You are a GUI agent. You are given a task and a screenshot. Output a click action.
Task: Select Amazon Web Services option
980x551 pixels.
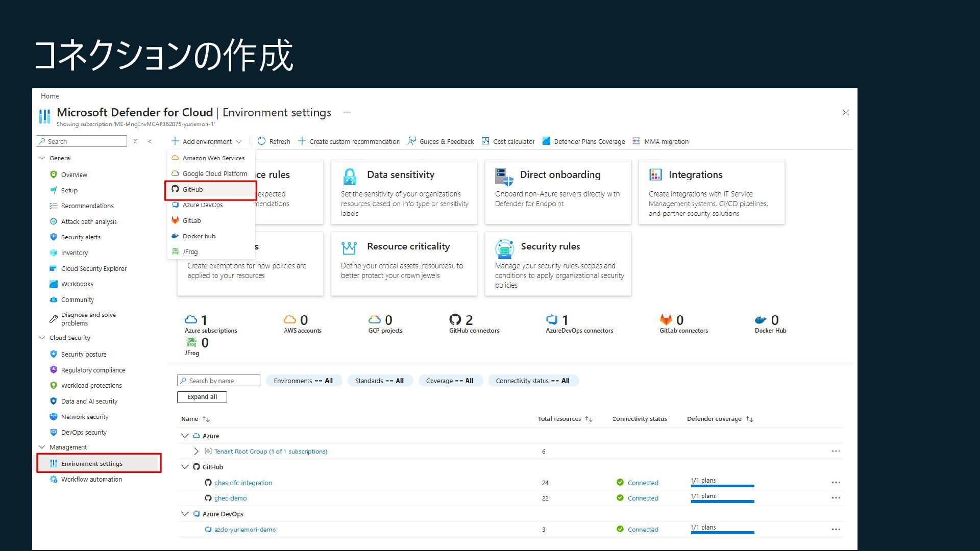point(213,158)
